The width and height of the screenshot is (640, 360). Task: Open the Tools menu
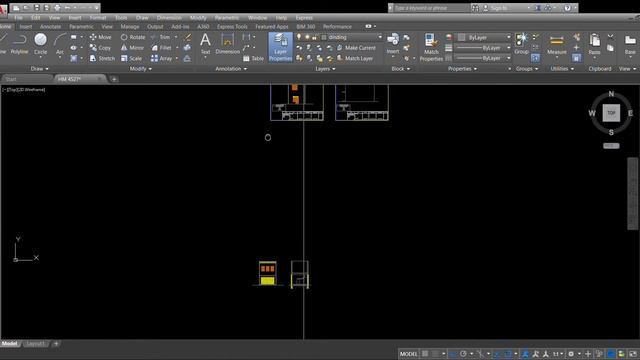pyautogui.click(x=121, y=18)
